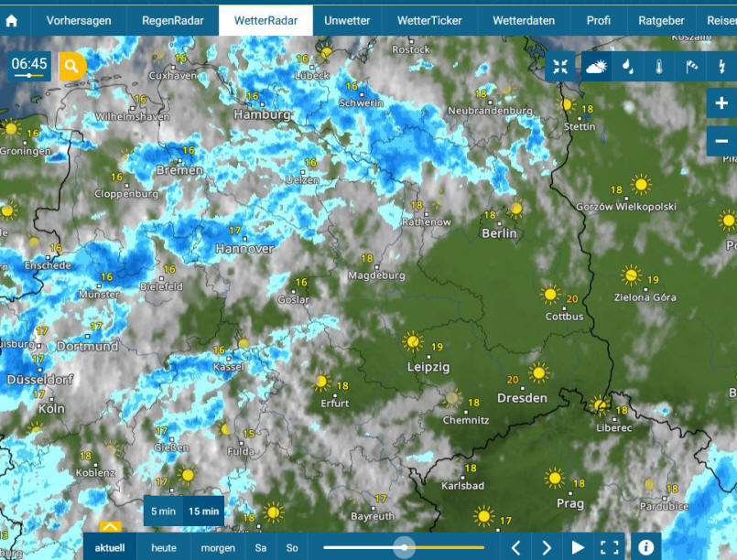Zoom in with the plus button
Screen dimensions: 737x560
click(721, 102)
